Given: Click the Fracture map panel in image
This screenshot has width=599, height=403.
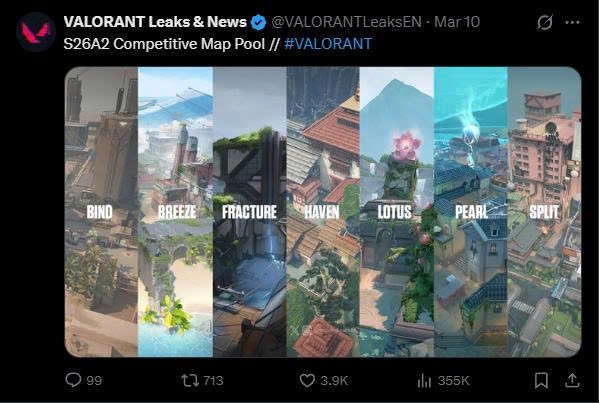Looking at the screenshot, I should [250, 212].
